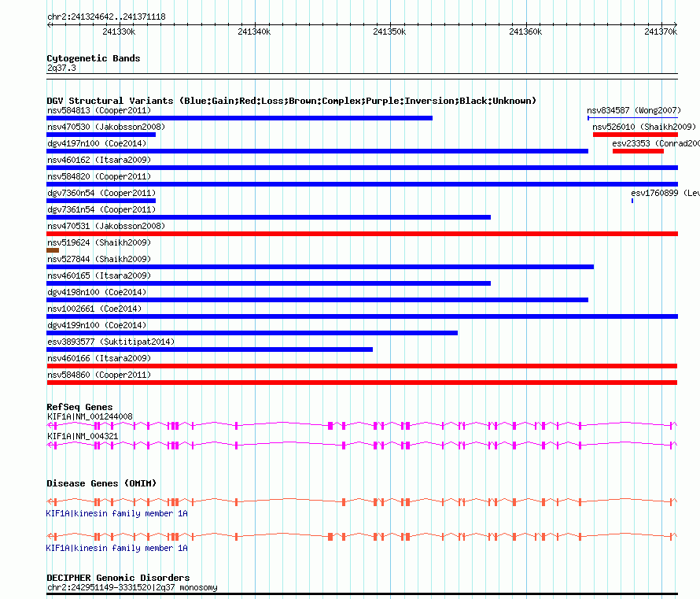This screenshot has width=700, height=599.
Task: Click the nsv470530 (Jakobsson2008) variant label
Action: 106,127
